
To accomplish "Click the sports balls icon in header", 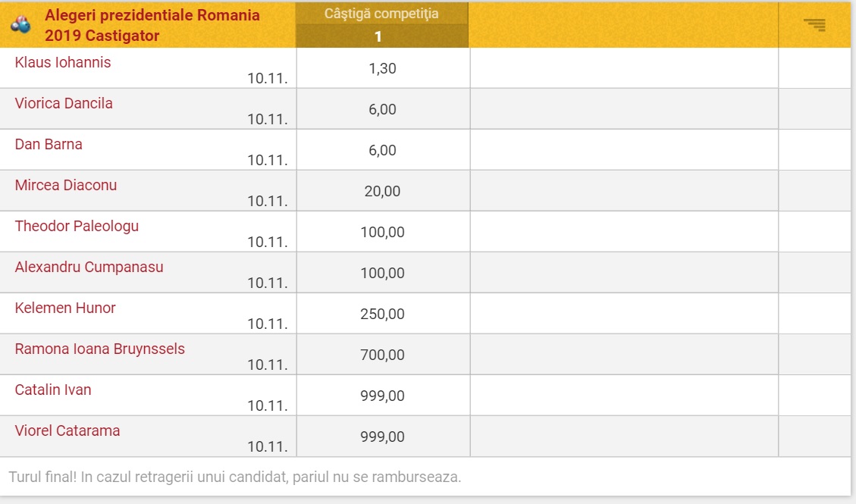I will coord(20,25).
